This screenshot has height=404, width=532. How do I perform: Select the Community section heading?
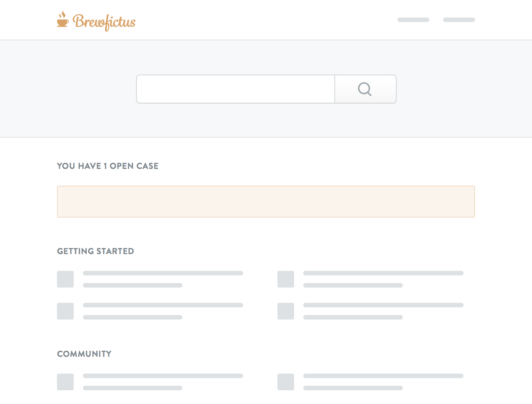84,354
